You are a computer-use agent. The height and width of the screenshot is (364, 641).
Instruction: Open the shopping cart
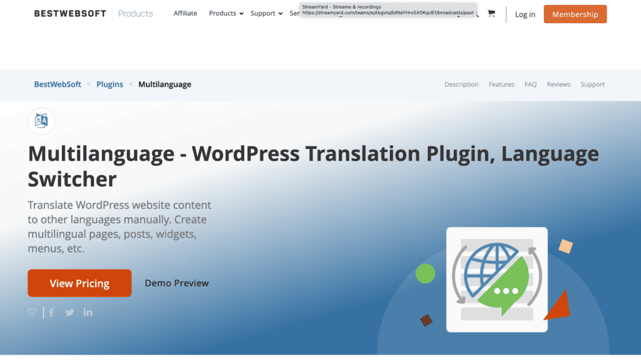coord(491,14)
